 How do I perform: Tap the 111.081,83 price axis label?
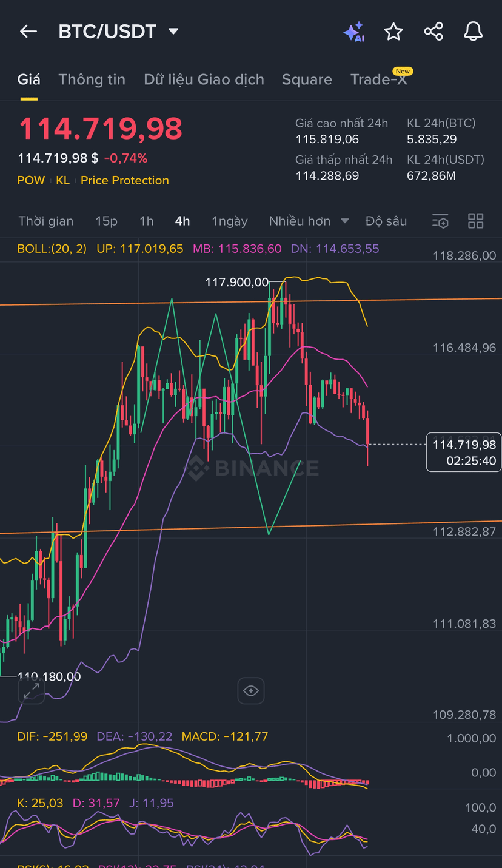(x=464, y=624)
